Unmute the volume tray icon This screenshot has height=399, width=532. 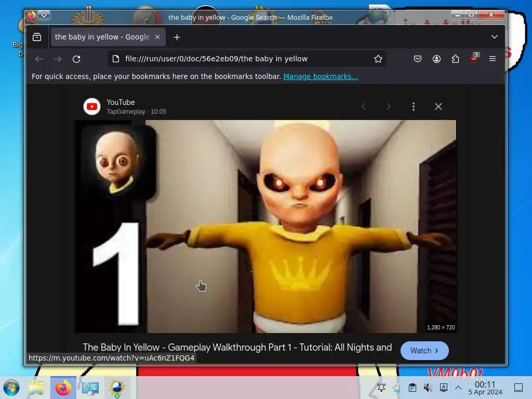pos(428,388)
